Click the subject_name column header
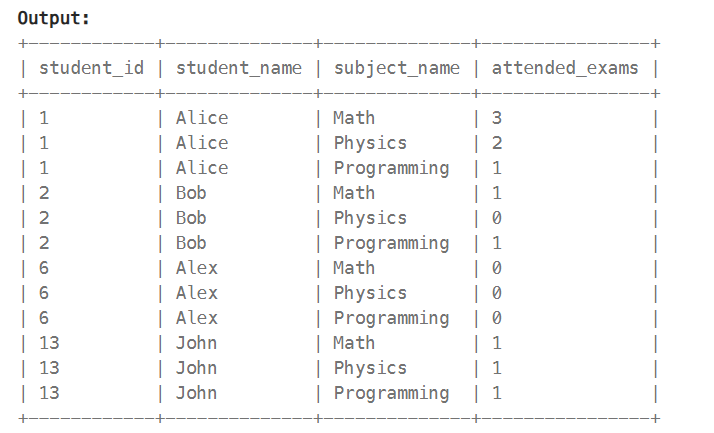Image resolution: width=714 pixels, height=433 pixels. [x=396, y=68]
